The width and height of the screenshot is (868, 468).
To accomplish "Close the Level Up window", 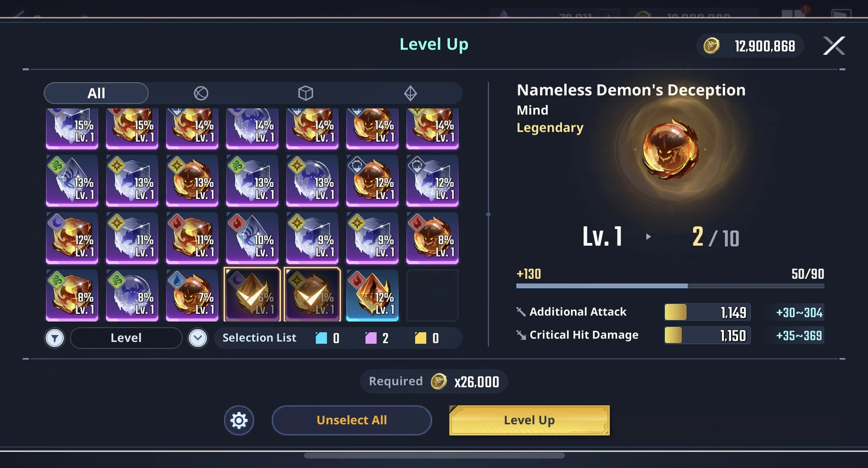I will tap(834, 46).
